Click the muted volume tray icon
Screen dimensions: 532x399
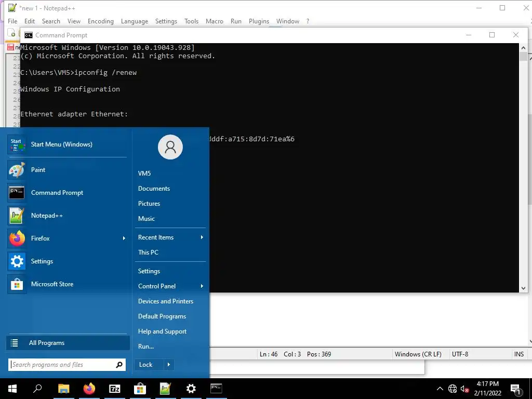coord(464,389)
